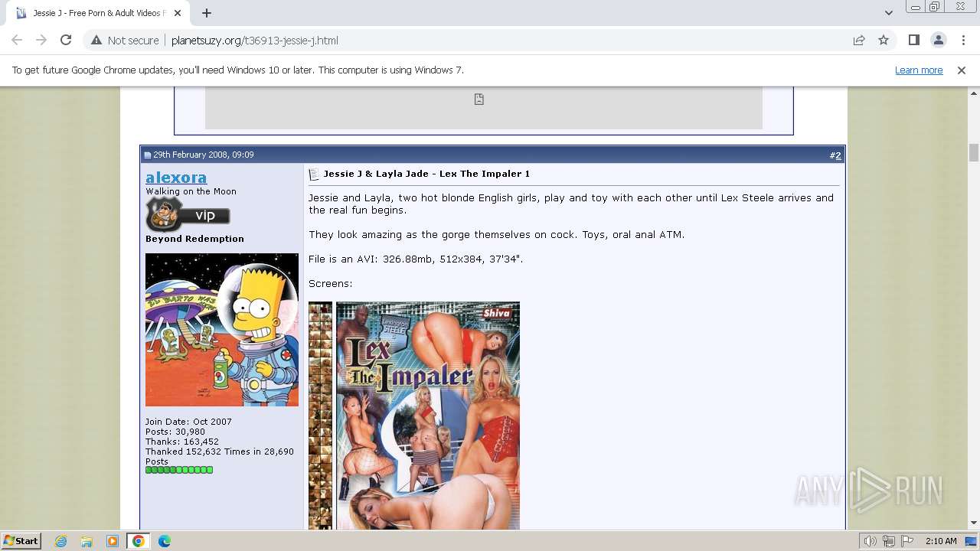Follow the Learn more update link
Screen dimensions: 980x551
pyautogui.click(x=919, y=70)
